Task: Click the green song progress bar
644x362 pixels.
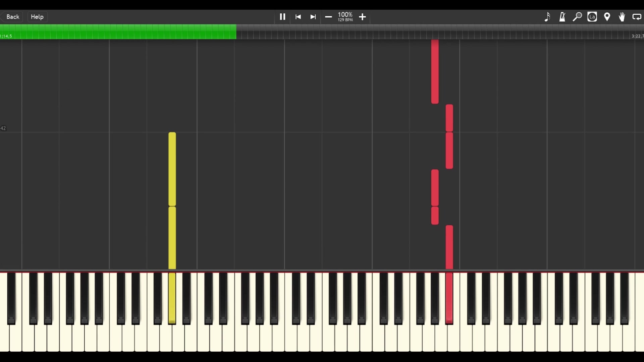Action: 118,32
